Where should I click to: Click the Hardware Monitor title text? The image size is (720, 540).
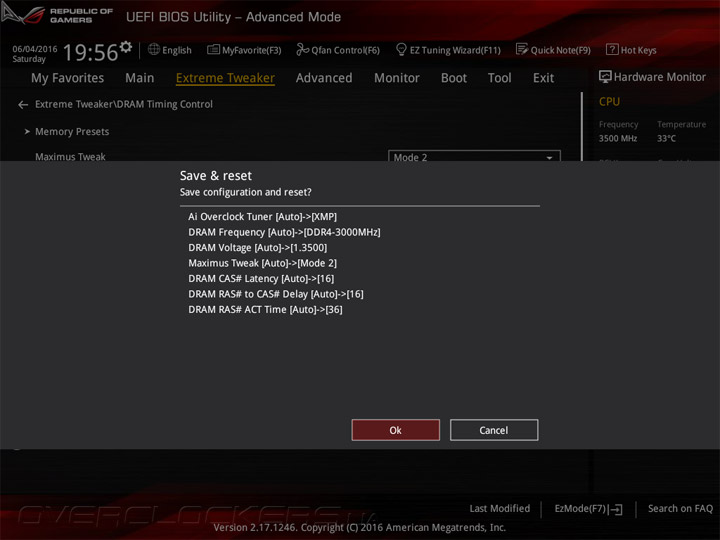659,77
